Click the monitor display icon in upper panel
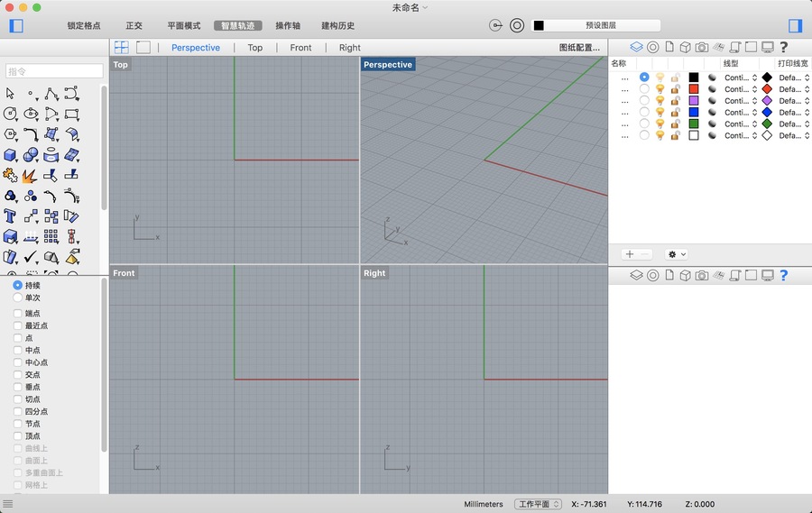The height and width of the screenshot is (513, 812). (768, 47)
